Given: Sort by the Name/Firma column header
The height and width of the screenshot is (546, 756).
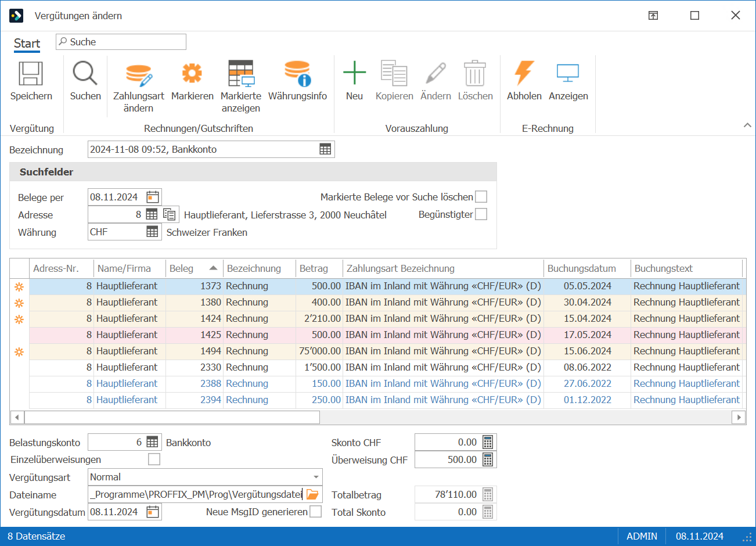Looking at the screenshot, I should click(129, 268).
